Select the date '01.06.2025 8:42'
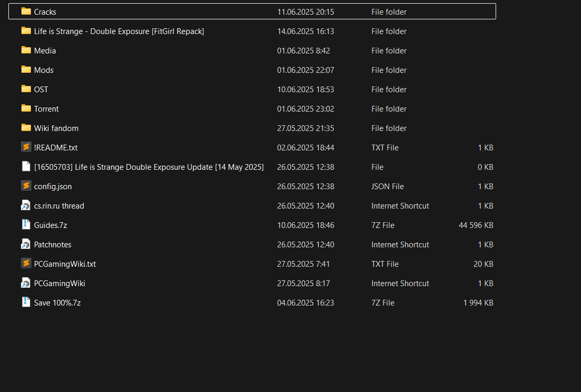Image resolution: width=581 pixels, height=392 pixels. click(303, 51)
